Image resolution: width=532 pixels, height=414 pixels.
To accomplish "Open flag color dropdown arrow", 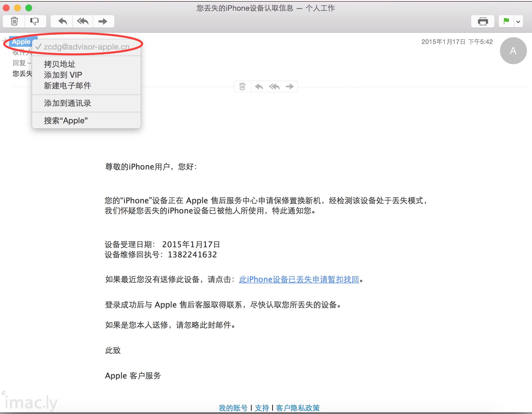I will click(x=518, y=21).
